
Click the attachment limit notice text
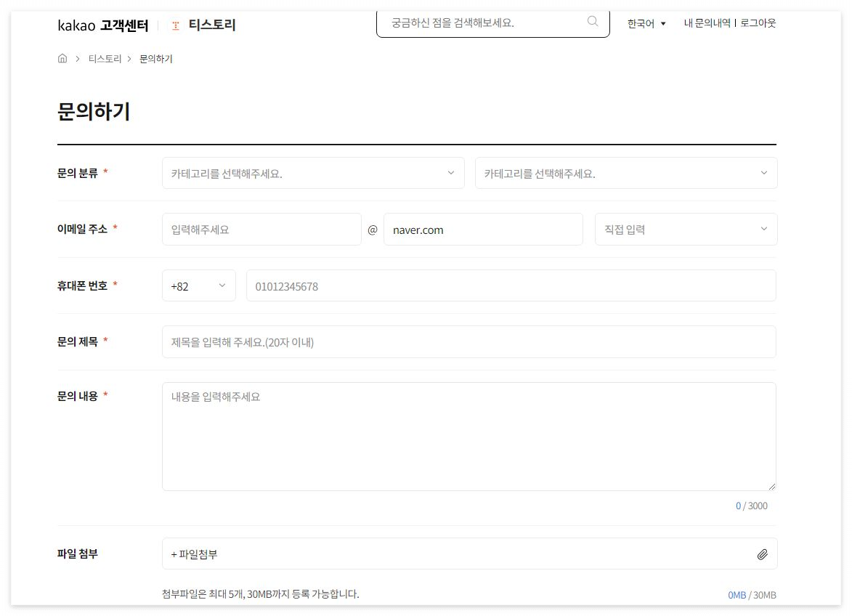click(x=260, y=593)
